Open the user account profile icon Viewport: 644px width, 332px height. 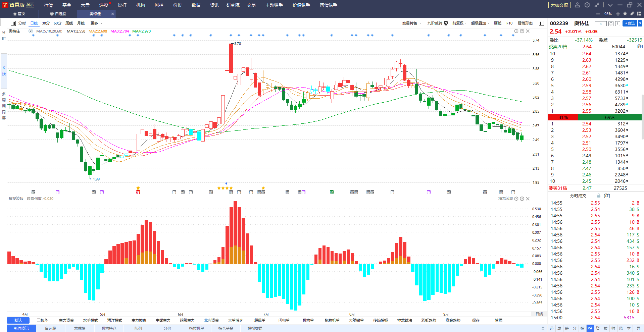[577, 5]
